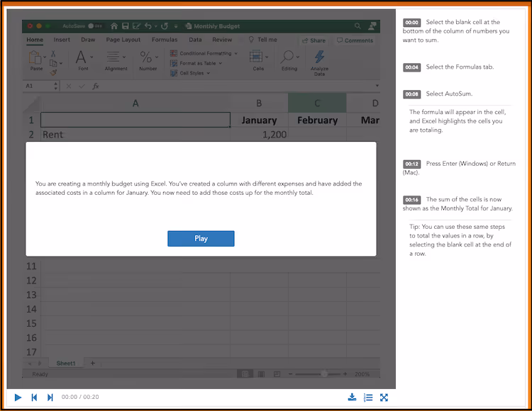Add a new sheet with plus button
This screenshot has width=532, height=411.
(93, 364)
